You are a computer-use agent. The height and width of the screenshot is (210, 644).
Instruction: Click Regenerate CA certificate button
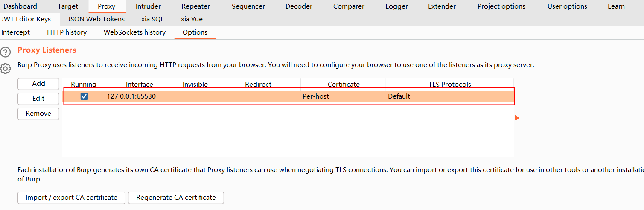(x=176, y=198)
